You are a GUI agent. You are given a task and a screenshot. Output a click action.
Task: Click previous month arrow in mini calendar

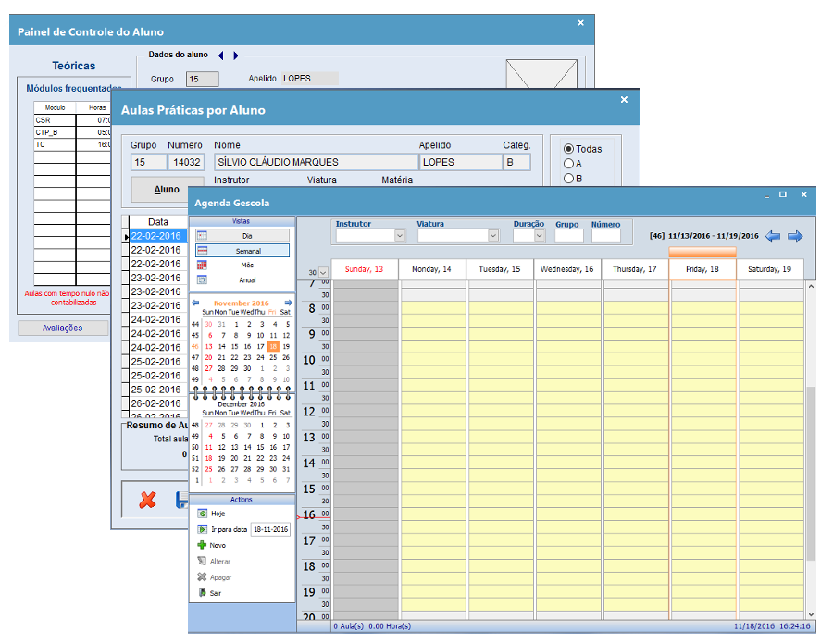click(195, 303)
